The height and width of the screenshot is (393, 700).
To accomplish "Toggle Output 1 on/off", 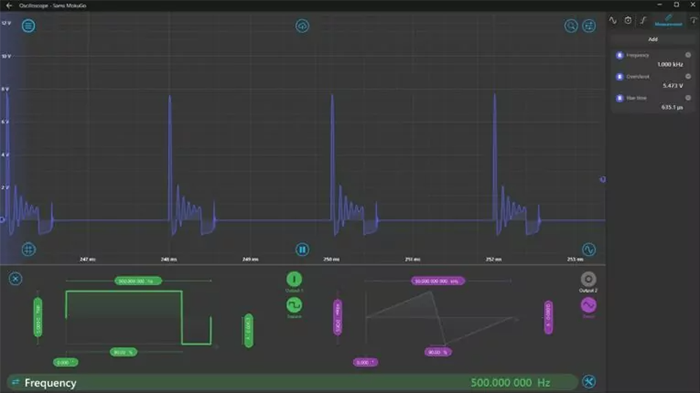I will point(294,279).
